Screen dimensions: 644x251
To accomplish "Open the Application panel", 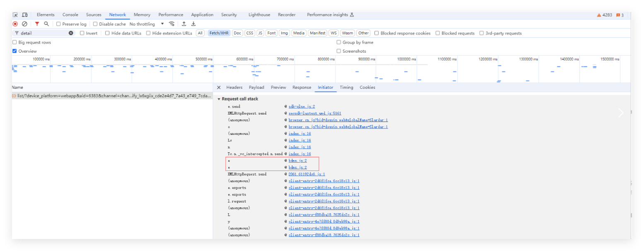I will [x=202, y=15].
